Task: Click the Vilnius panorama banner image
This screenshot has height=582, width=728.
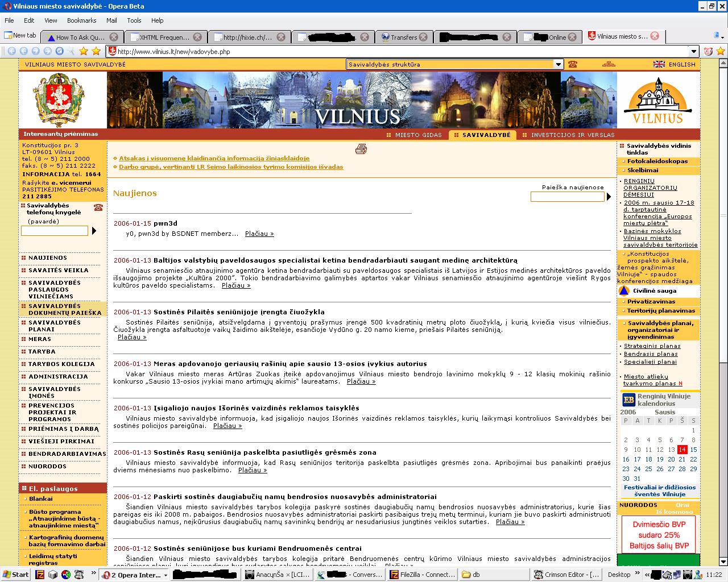Action: (x=362, y=100)
